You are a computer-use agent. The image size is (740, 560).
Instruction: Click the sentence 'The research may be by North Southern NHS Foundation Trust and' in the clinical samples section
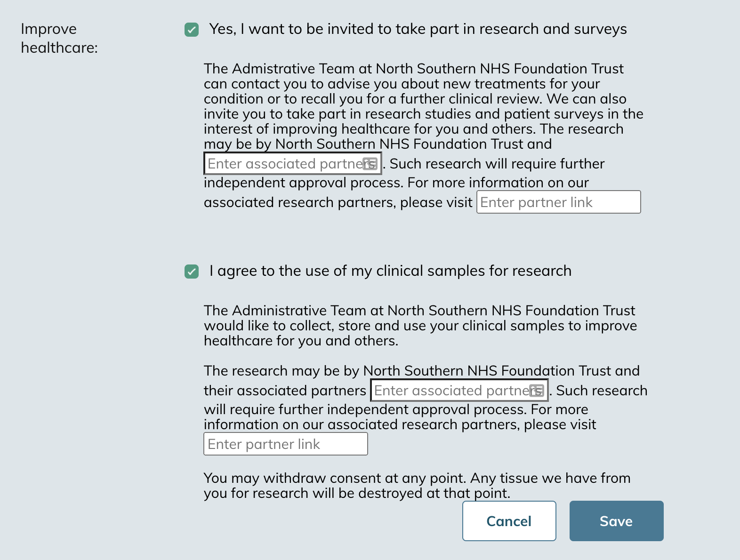pyautogui.click(x=421, y=371)
